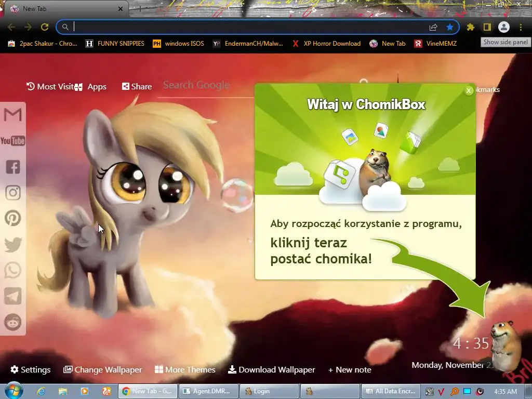Open Facebook shortcut in sidebar

[13, 167]
